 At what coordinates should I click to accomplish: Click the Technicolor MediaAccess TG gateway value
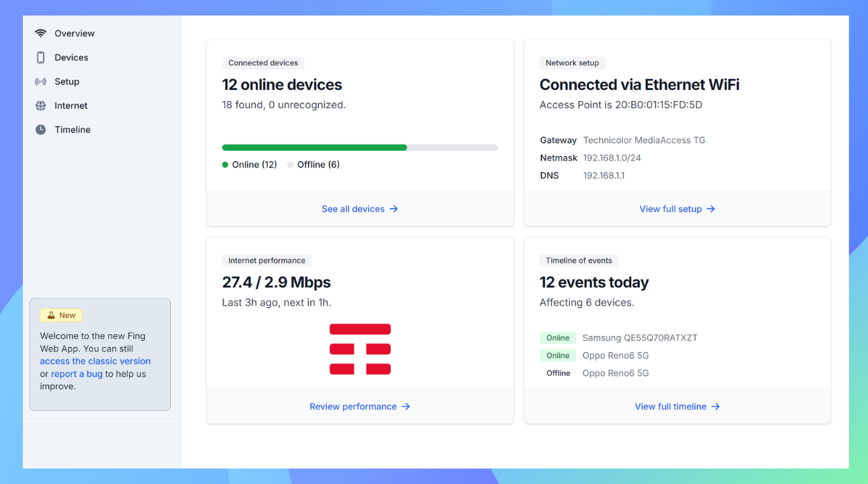point(644,140)
